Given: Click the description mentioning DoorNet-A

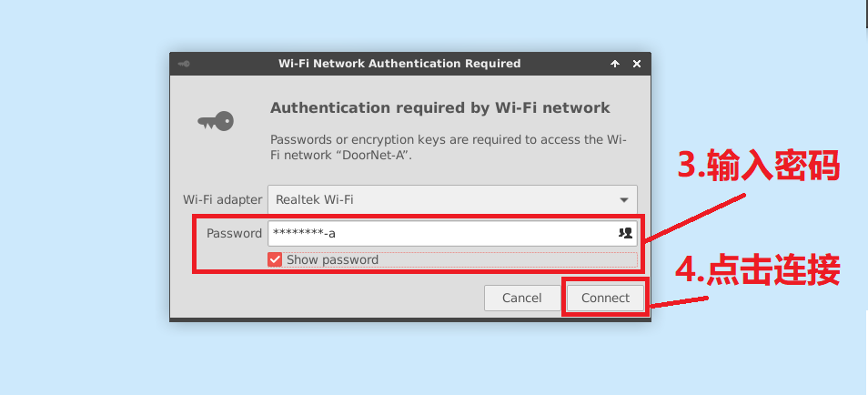Looking at the screenshot, I should (x=449, y=147).
